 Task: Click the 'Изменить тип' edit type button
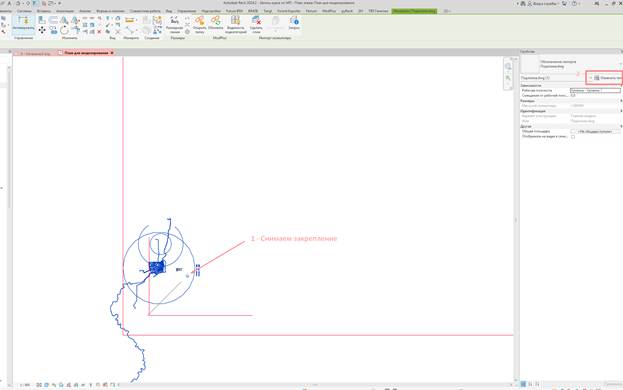point(606,78)
